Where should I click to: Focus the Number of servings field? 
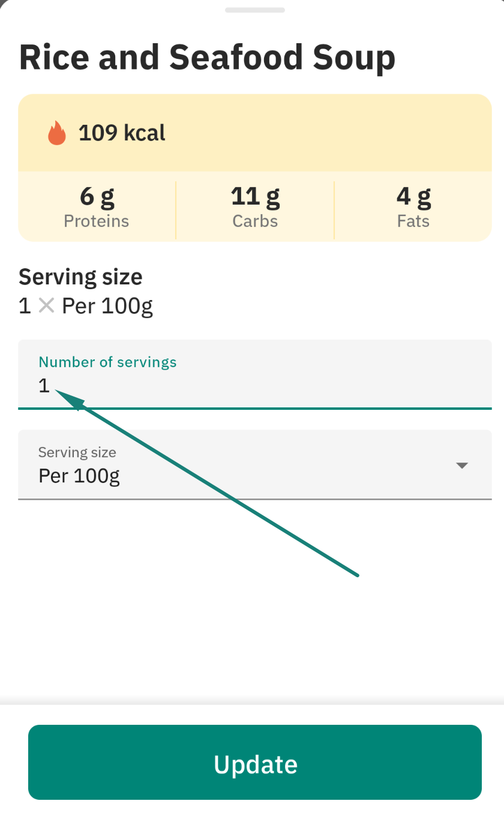(x=255, y=374)
